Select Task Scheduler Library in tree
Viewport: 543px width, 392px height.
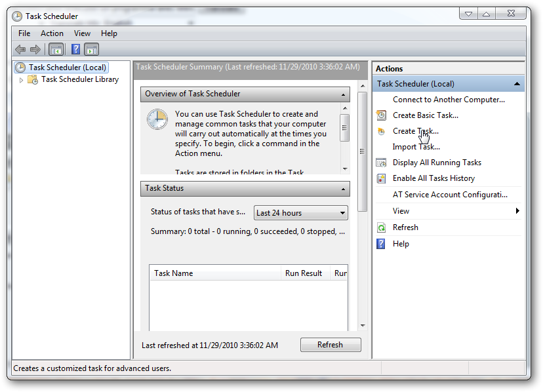pos(80,79)
